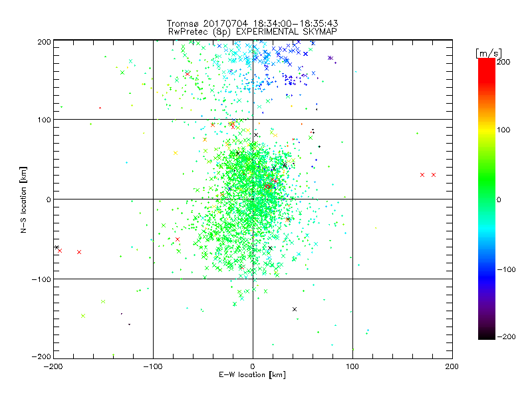Image resolution: width=532 pixels, height=399 pixels.
Task: Click the y-axis '-100' tick label
Action: [x=41, y=279]
